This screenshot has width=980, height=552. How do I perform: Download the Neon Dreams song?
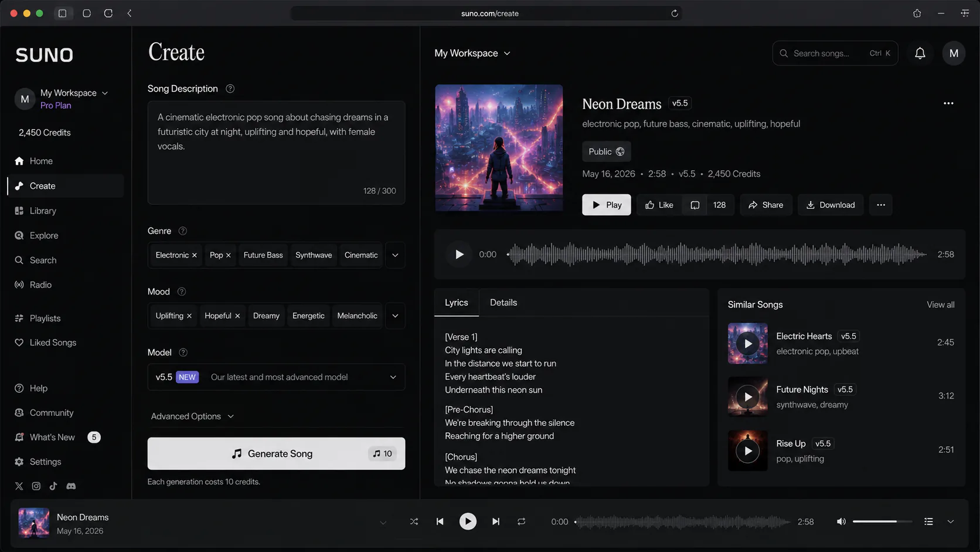(x=830, y=205)
